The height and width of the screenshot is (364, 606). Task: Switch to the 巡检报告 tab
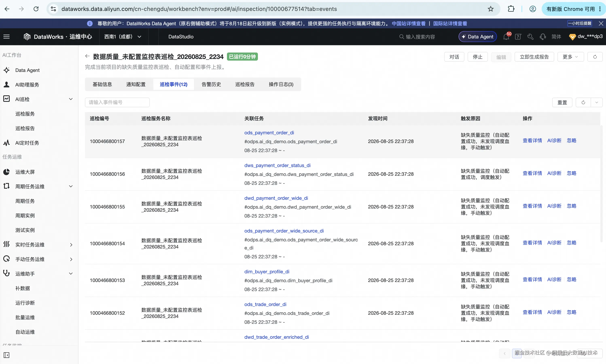245,84
